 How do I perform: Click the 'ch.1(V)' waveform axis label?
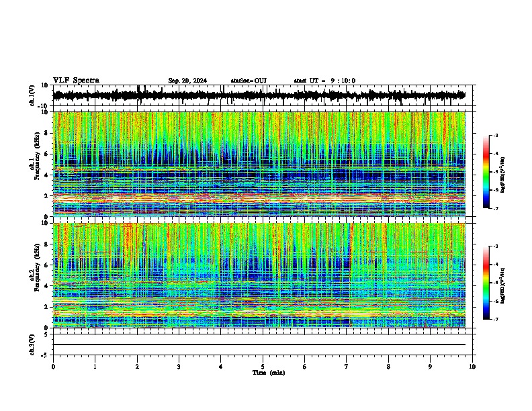32,95
